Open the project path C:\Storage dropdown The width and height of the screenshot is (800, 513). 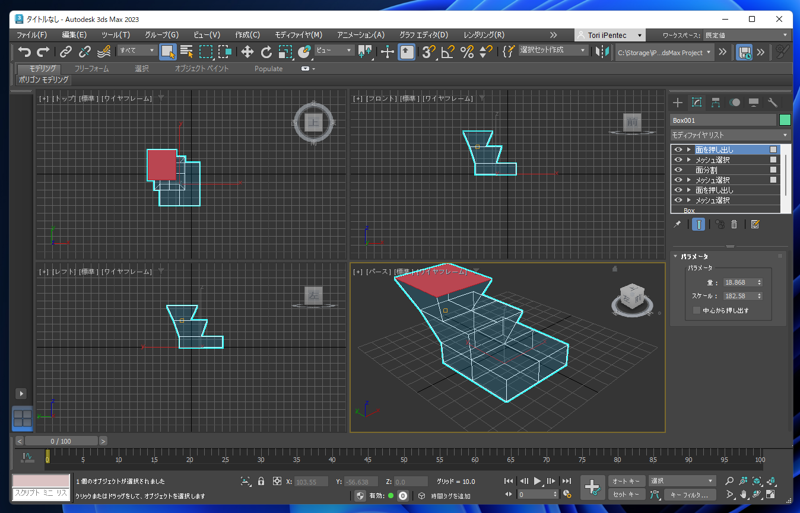click(x=664, y=53)
